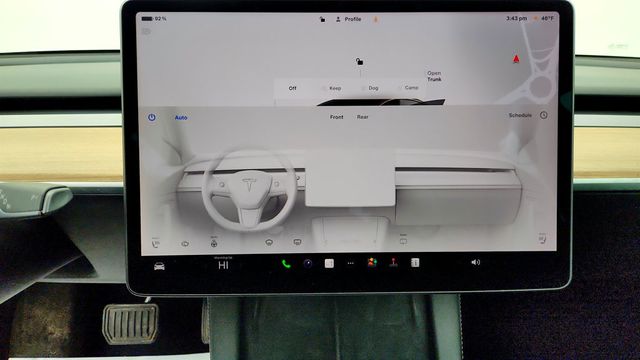Tap the red navigation arrow on map
The height and width of the screenshot is (360, 640).
click(516, 59)
